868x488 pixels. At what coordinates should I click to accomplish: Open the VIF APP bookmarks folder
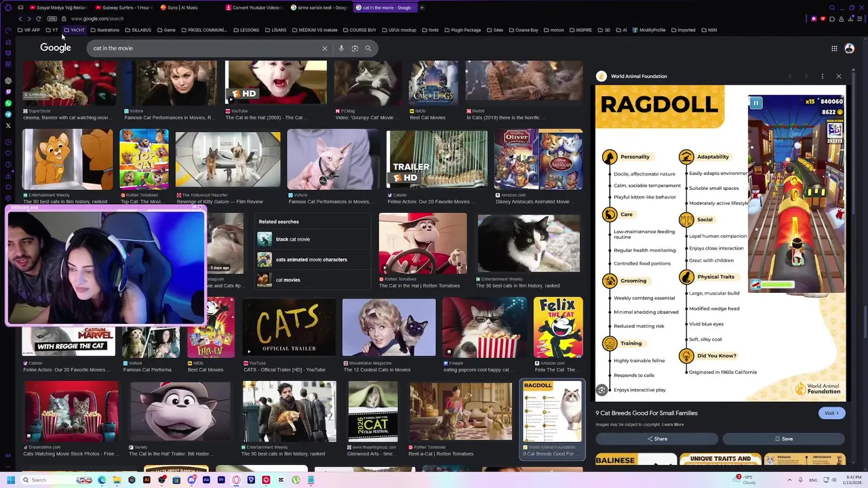pyautogui.click(x=29, y=30)
